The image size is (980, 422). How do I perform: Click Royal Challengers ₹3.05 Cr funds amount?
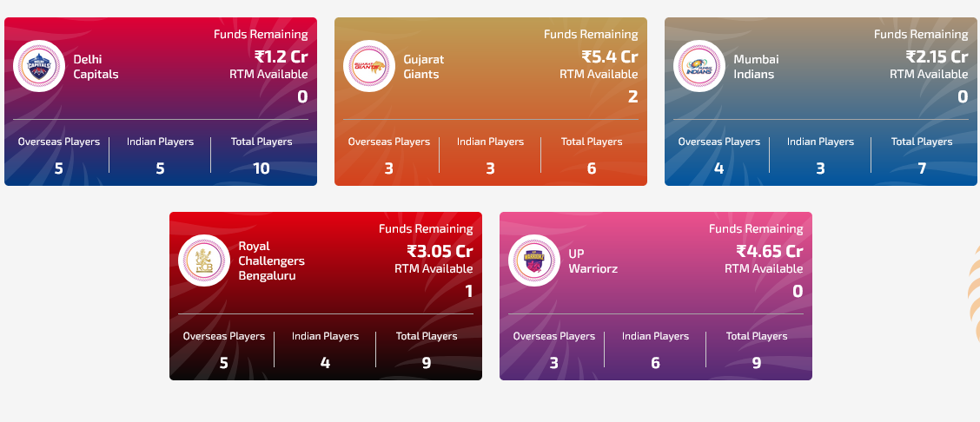[440, 251]
